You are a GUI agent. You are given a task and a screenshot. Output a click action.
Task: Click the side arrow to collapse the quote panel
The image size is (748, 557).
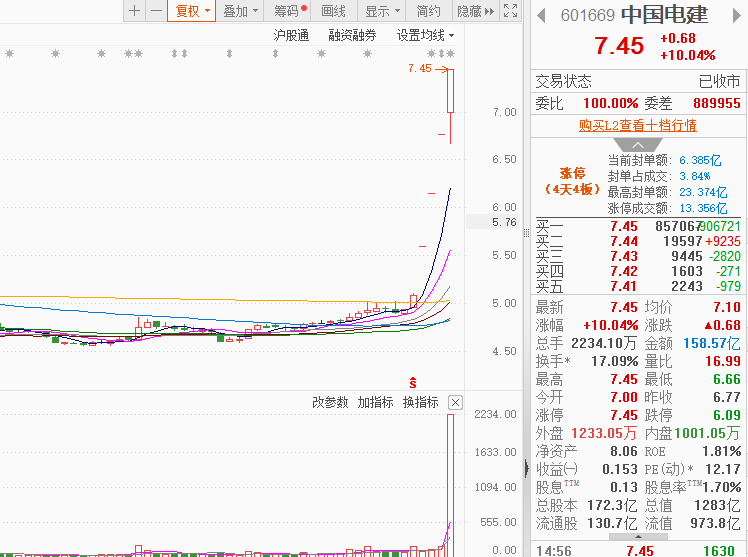click(x=527, y=468)
